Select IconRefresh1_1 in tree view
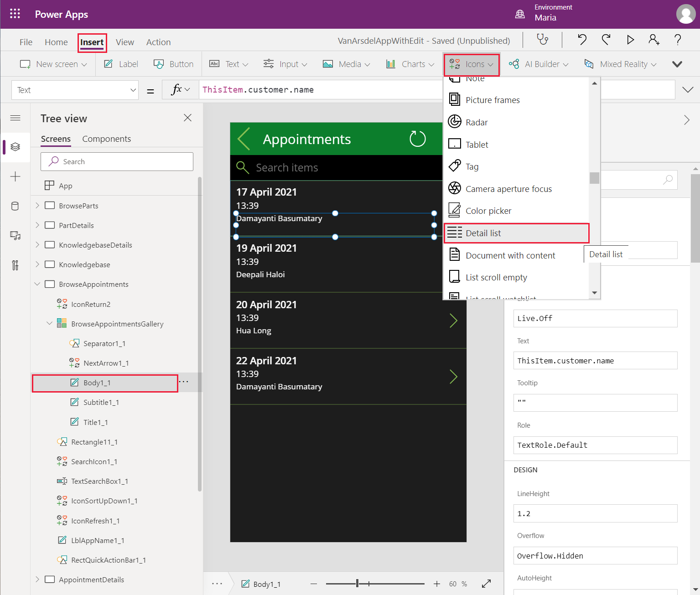 (x=95, y=521)
